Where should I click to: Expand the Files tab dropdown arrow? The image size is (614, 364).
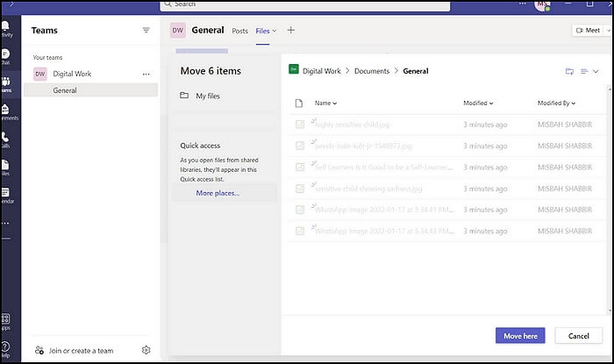pyautogui.click(x=275, y=31)
